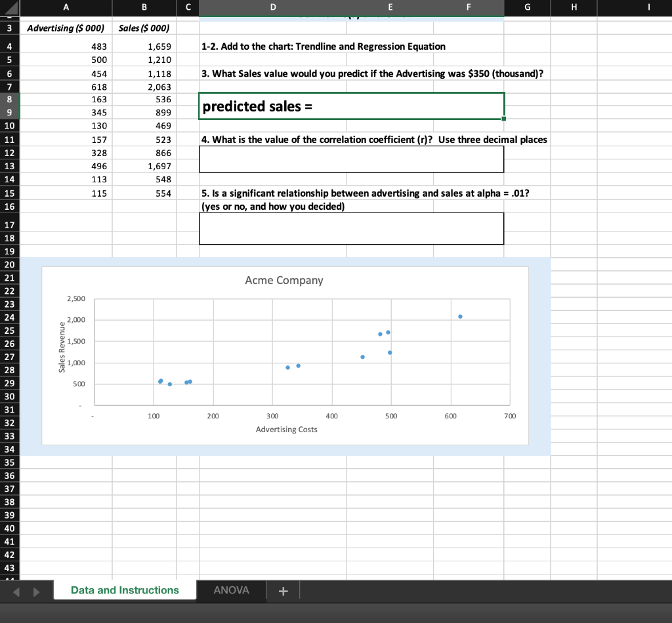Select column B header

tap(144, 7)
